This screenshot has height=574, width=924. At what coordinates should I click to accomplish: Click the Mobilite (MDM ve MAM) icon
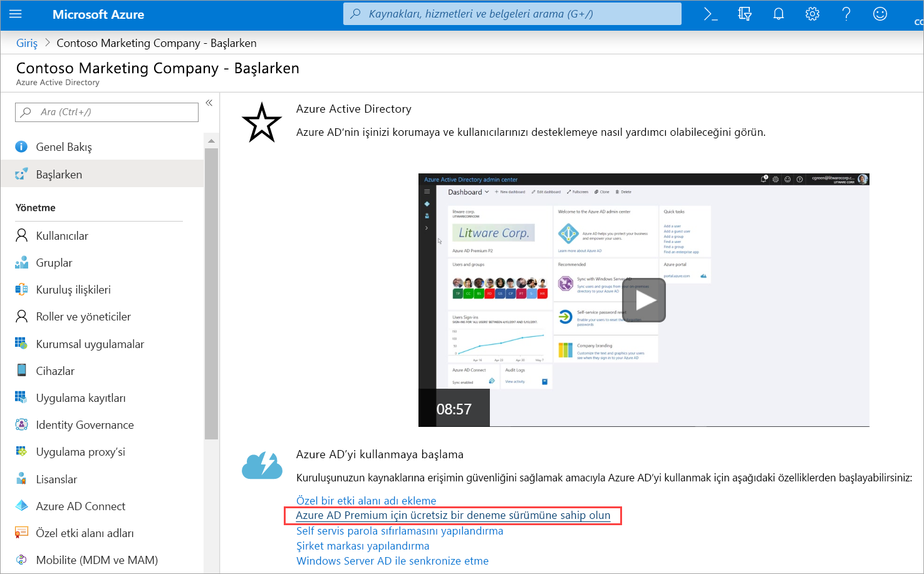click(21, 560)
